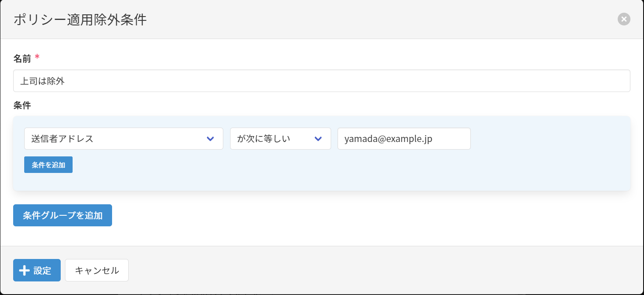This screenshot has width=644, height=295.
Task: Add a group via 条件グループを追加
Action: [x=62, y=215]
